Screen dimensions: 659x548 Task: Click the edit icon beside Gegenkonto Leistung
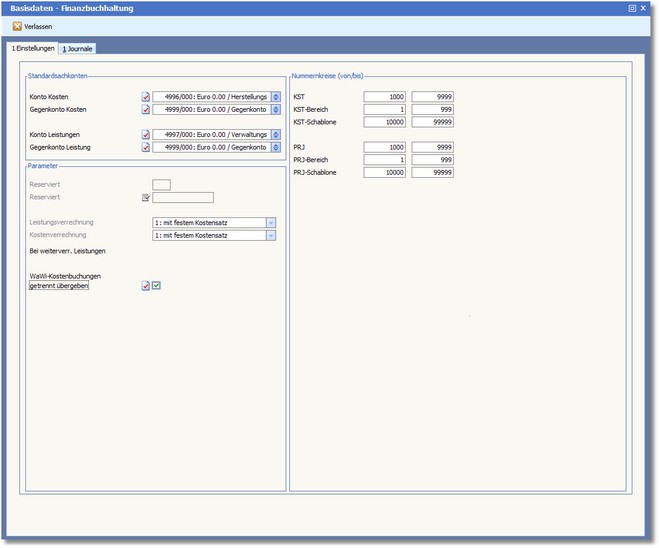point(146,148)
